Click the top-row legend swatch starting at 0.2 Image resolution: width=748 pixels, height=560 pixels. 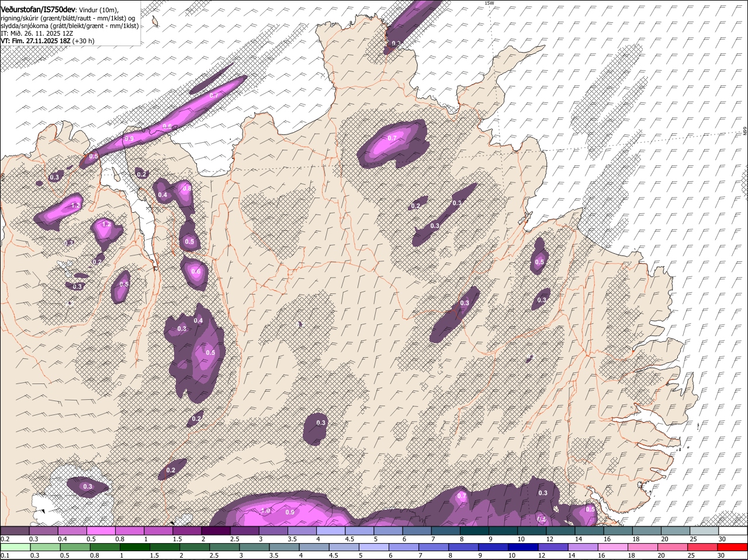(15, 530)
